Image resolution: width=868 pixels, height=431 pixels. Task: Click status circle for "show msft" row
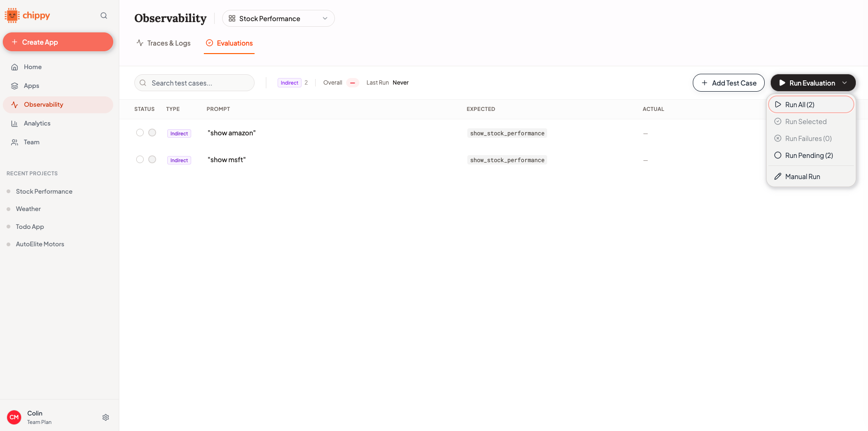click(152, 159)
